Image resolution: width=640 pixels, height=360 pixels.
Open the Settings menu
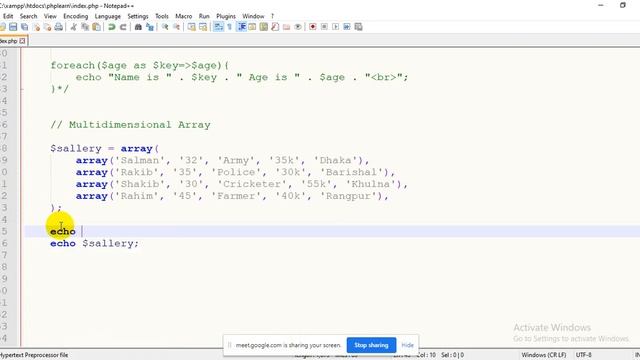point(138,16)
